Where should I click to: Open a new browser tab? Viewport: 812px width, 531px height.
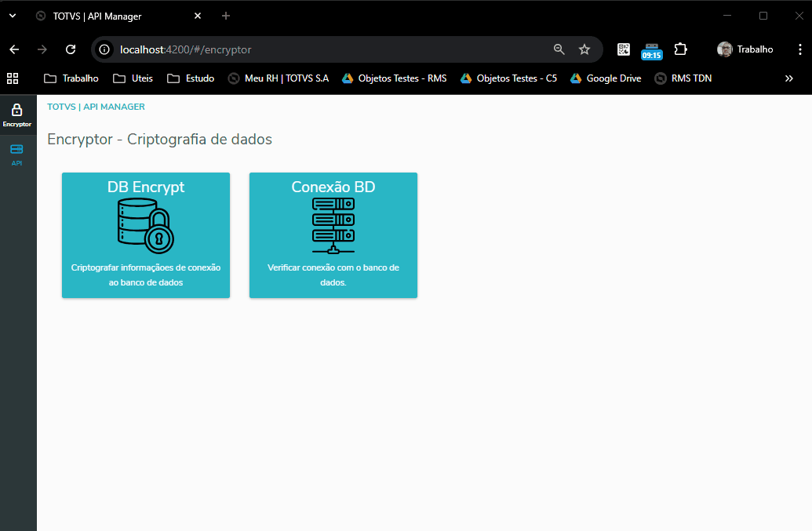[x=226, y=16]
